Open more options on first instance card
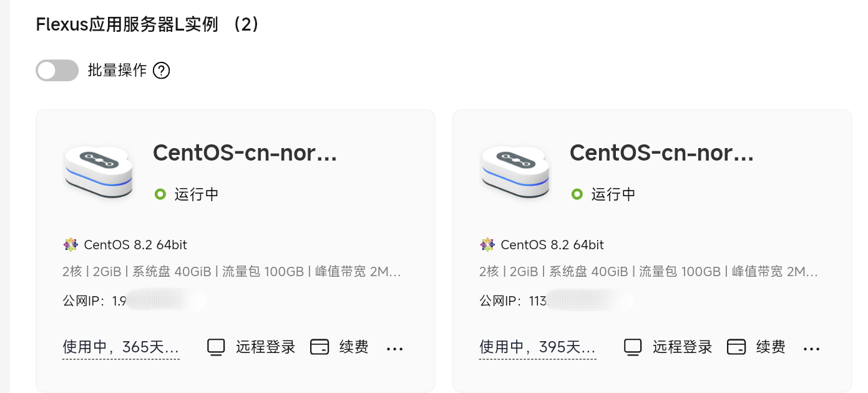Viewport: 868px width, 393px height. pyautogui.click(x=395, y=349)
